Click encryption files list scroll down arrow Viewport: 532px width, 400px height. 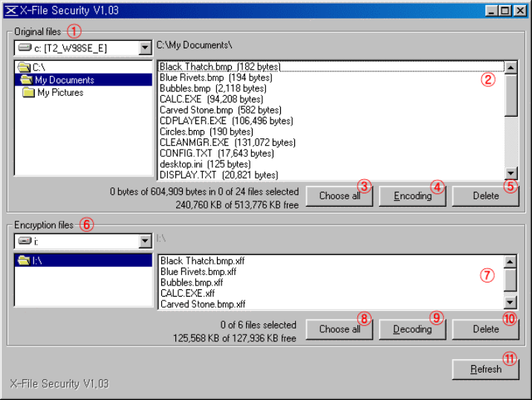(510, 302)
